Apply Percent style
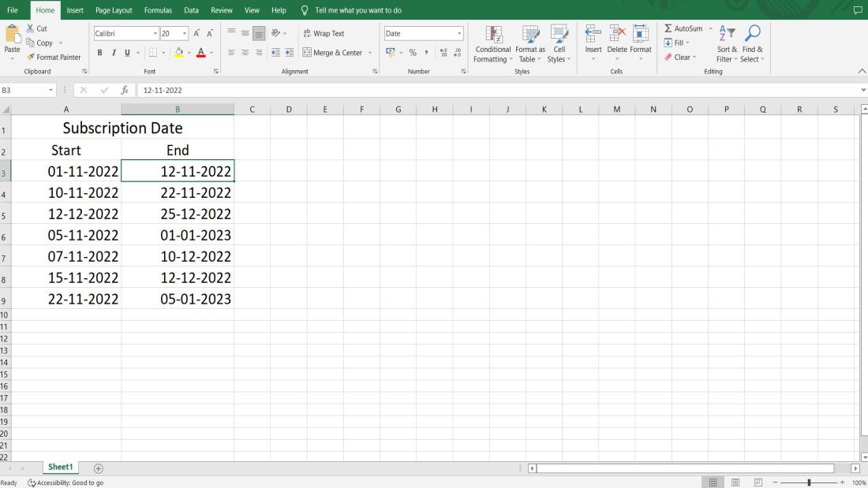Viewport: 868px width, 488px height. [x=413, y=53]
